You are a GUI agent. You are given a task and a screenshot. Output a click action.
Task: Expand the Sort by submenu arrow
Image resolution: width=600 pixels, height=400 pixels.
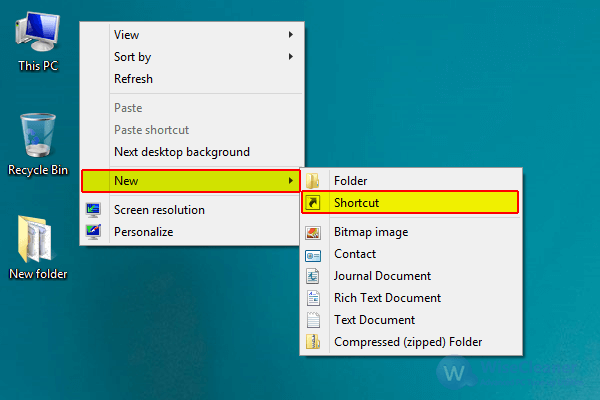pos(291,57)
